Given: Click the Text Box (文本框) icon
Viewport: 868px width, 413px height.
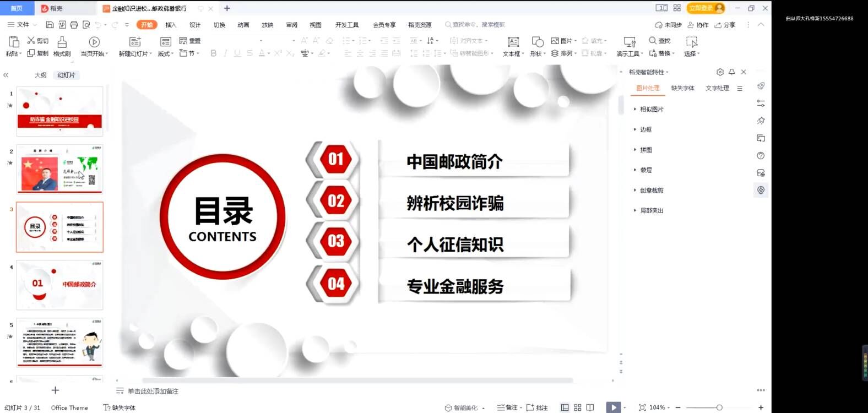Looking at the screenshot, I should [x=513, y=42].
